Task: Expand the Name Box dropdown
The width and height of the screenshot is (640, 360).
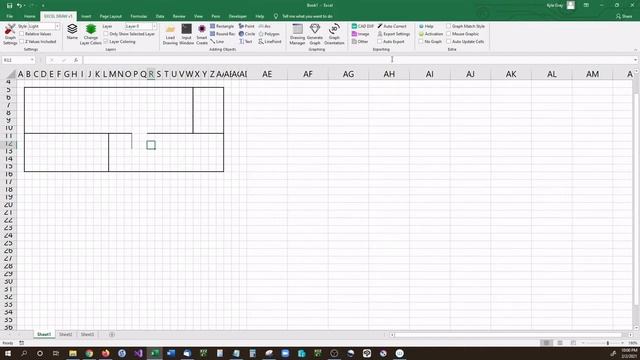Action: 32,60
